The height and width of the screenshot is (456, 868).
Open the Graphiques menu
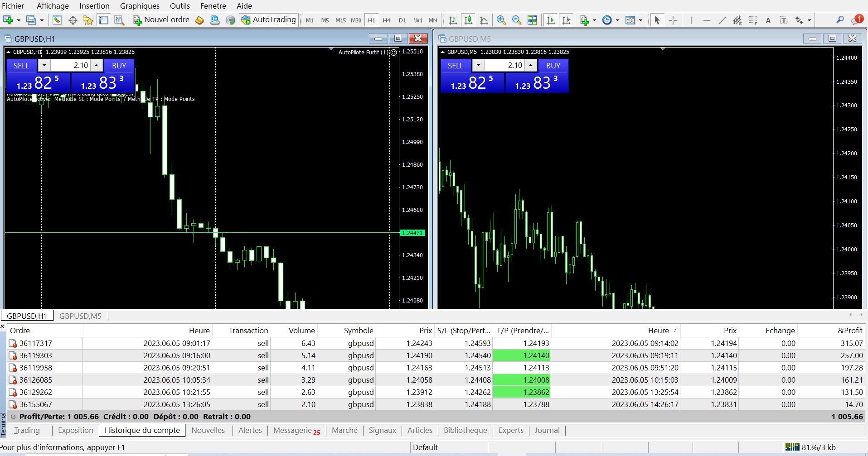pos(140,6)
